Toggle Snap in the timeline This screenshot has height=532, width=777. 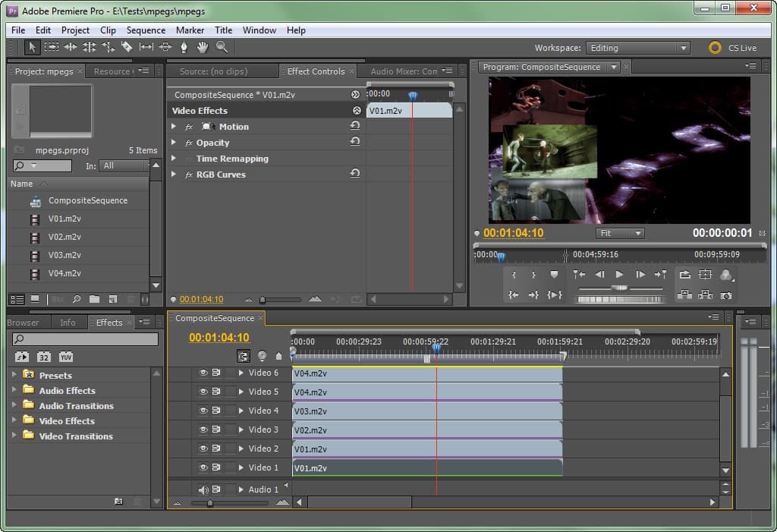point(244,355)
